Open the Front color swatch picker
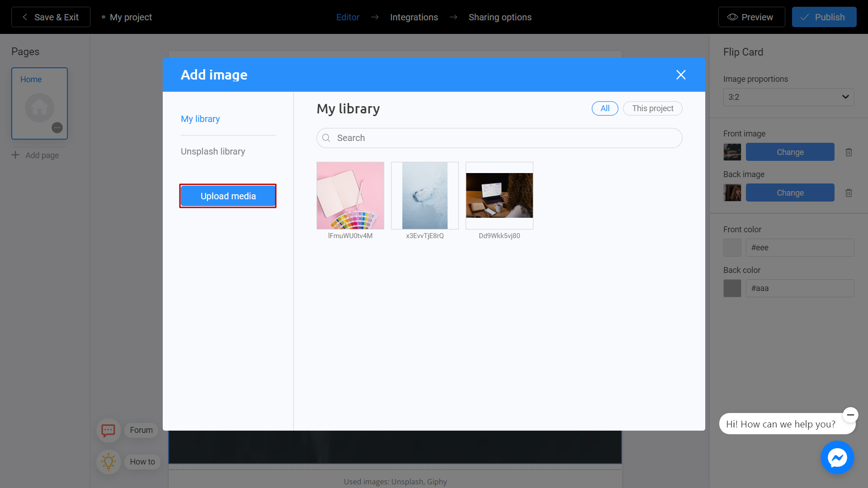 731,248
